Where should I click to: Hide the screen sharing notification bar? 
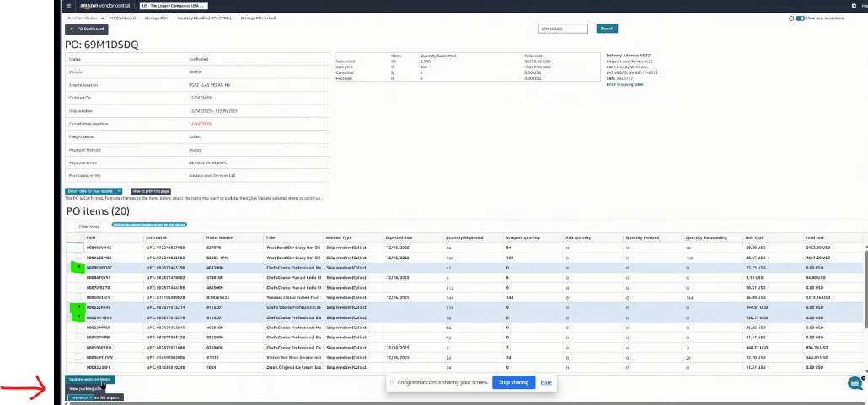click(546, 382)
